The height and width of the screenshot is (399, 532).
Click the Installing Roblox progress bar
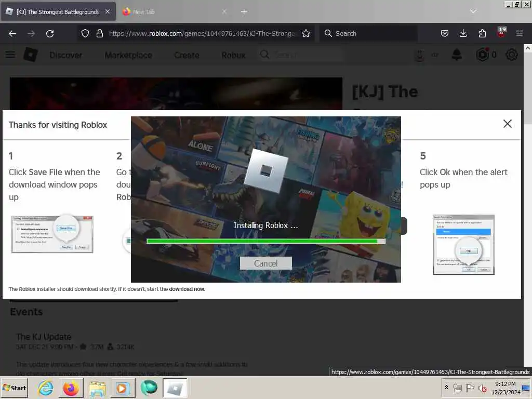point(265,241)
